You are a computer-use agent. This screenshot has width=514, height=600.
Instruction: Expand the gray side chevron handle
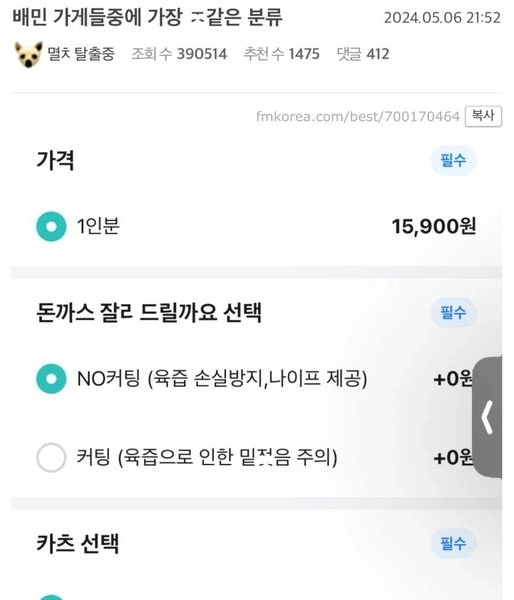pyautogui.click(x=487, y=417)
